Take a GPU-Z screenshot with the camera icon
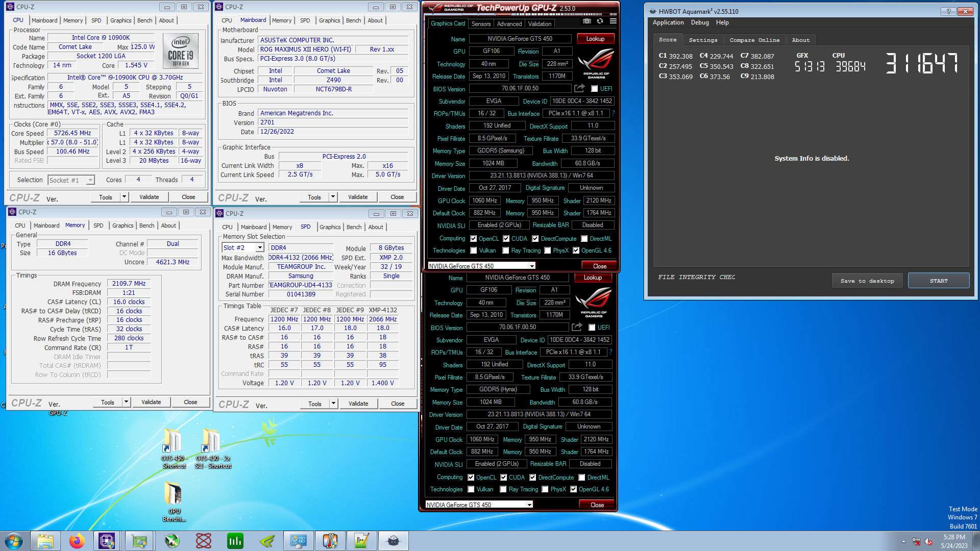The height and width of the screenshot is (551, 980). point(587,21)
